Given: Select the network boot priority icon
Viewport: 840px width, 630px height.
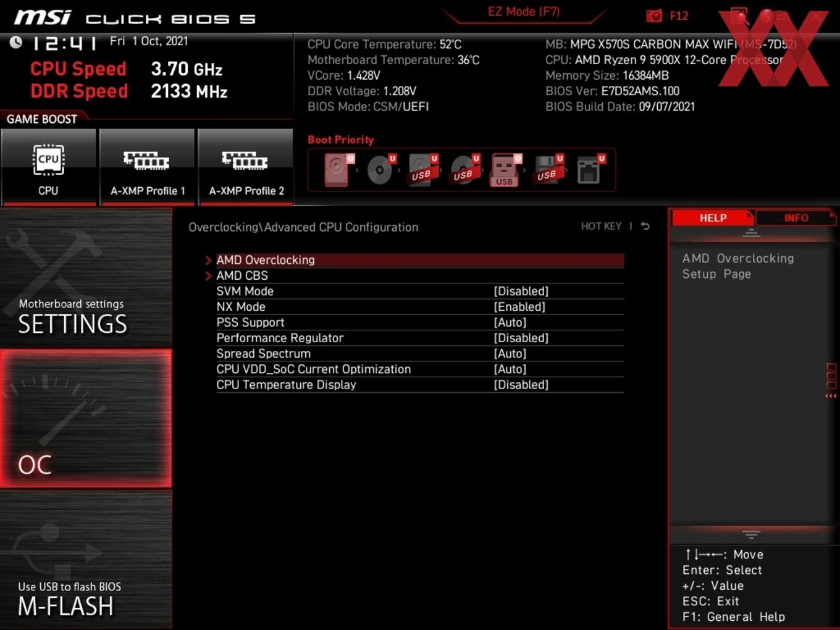Looking at the screenshot, I should tap(590, 170).
